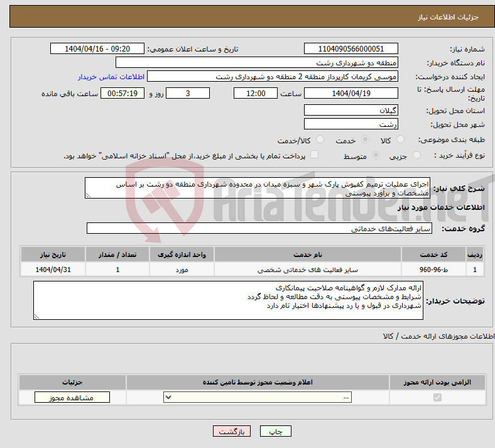Image resolution: width=495 pixels, height=448 pixels.
Task: Toggle the اسناد خزانه اسلامی payment checkbox
Action: tap(315, 155)
